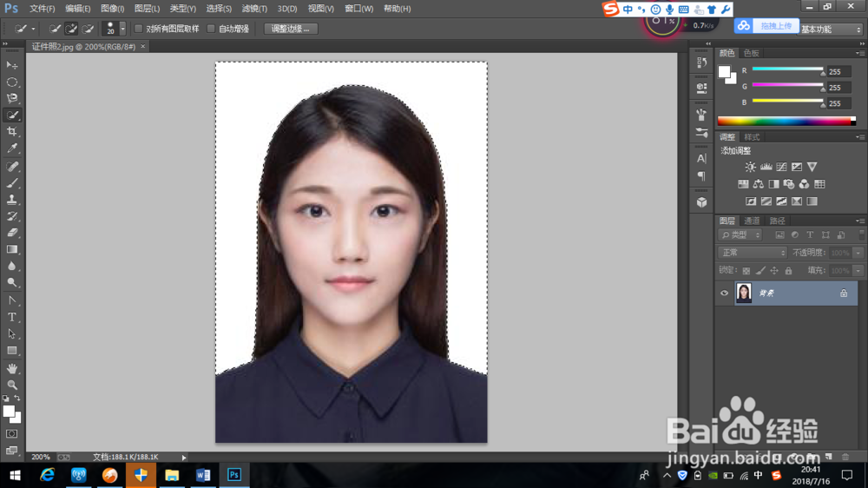This screenshot has height=488, width=868.
Task: Select the Horizontal Type tool
Action: [x=11, y=317]
